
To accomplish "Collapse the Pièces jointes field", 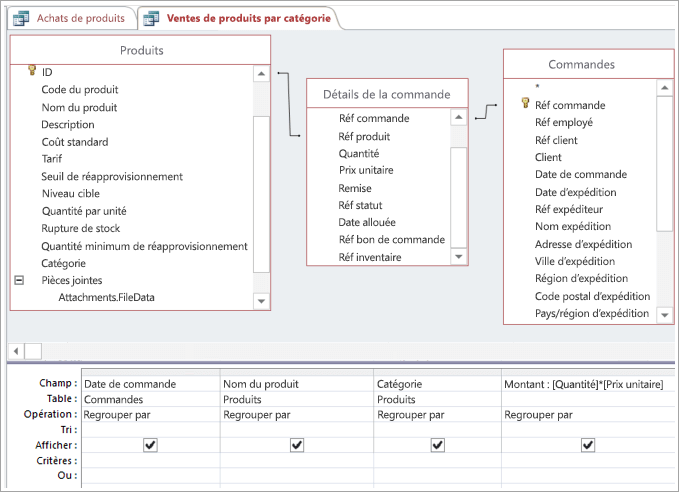I will [19, 280].
